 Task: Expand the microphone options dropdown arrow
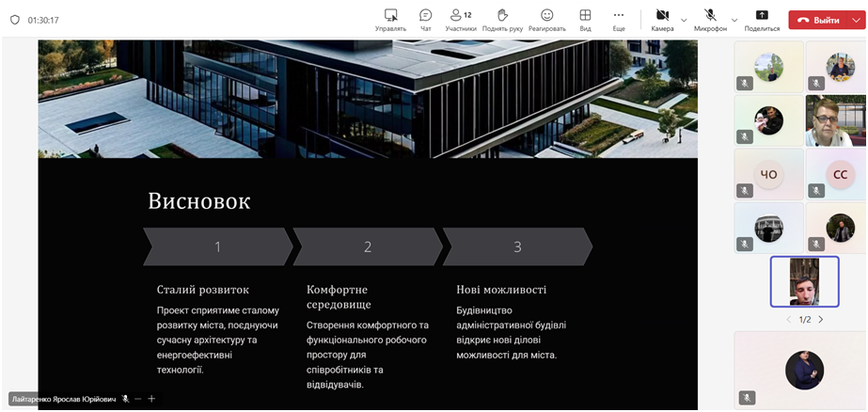pos(733,20)
